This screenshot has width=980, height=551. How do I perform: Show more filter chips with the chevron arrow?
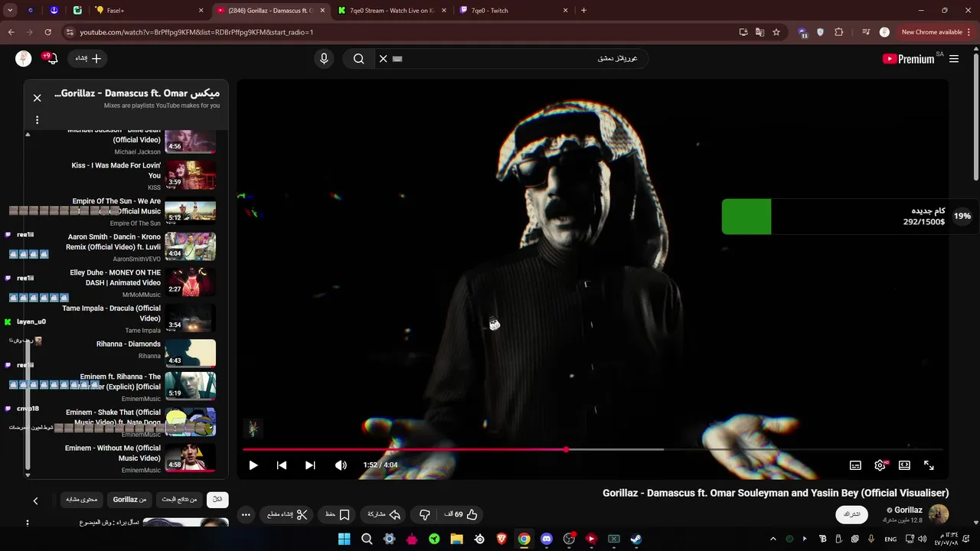35,500
